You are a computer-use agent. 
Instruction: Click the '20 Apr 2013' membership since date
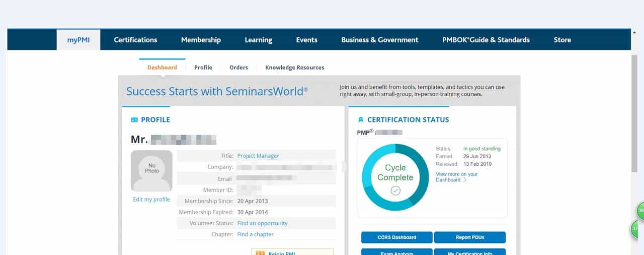(x=253, y=201)
